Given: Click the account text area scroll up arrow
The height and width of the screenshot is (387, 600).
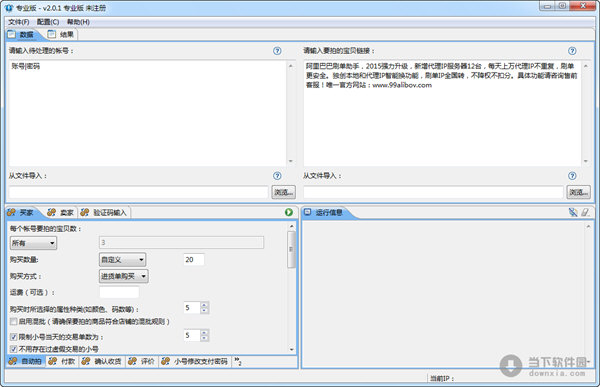Looking at the screenshot, I should coord(290,66).
